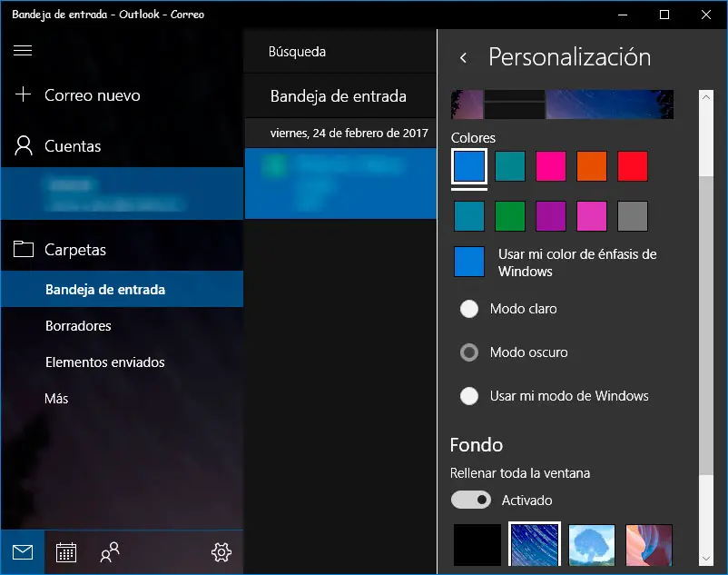Select the blurred account entry under Cuentas
This screenshot has width=728, height=575.
tap(123, 193)
